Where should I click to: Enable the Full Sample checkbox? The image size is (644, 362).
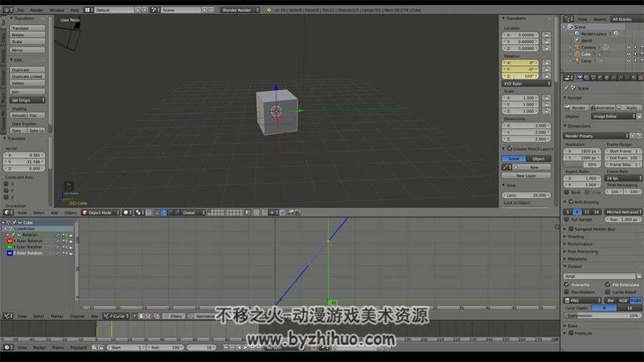[x=567, y=220]
